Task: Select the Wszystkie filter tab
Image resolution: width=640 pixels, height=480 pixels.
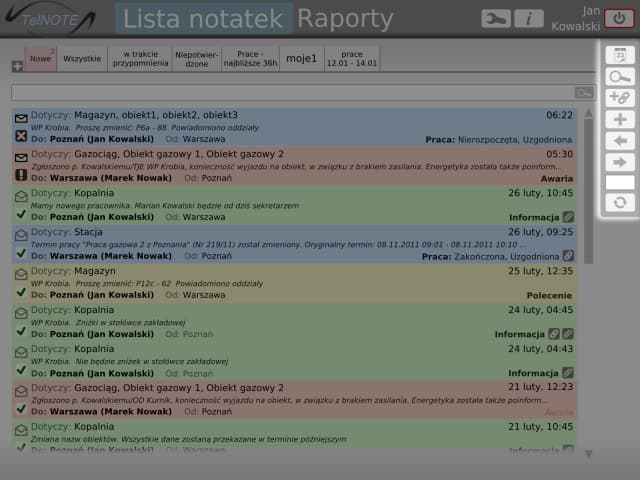Action: (x=82, y=59)
